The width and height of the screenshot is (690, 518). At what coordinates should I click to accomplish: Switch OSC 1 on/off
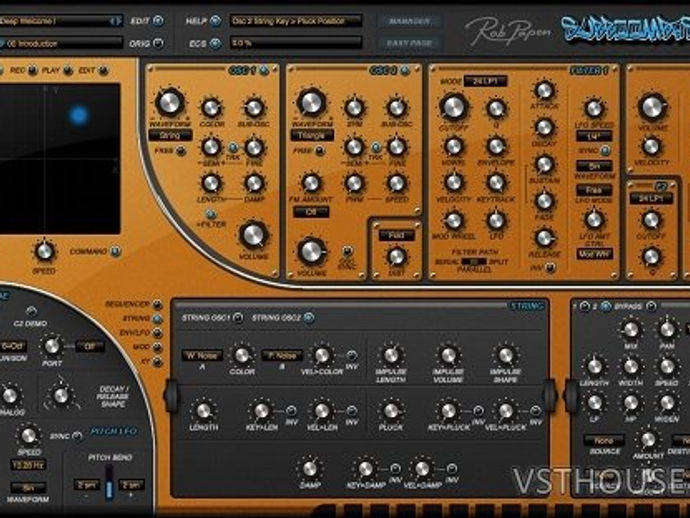click(x=264, y=70)
